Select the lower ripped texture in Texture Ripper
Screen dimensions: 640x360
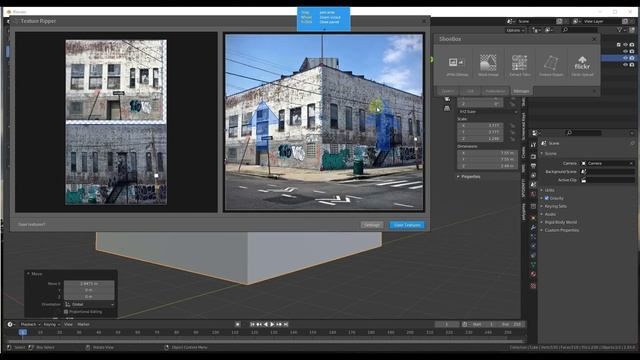pyautogui.click(x=116, y=164)
